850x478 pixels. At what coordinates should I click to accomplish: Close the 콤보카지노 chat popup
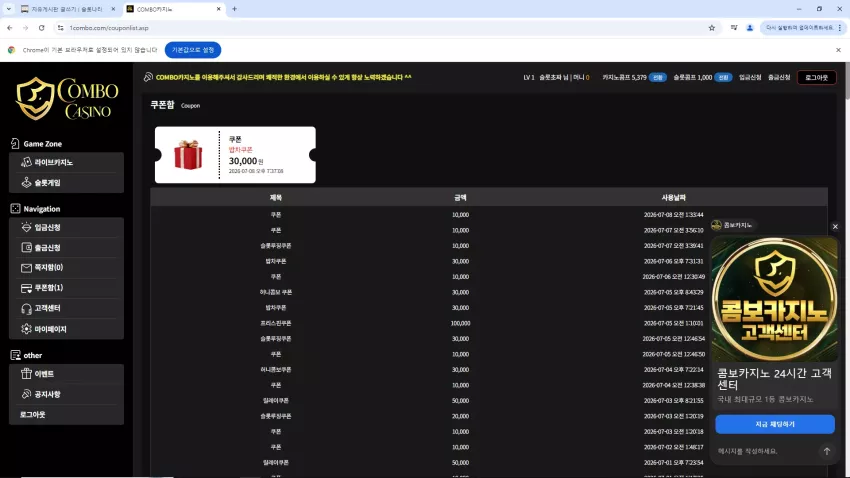click(835, 227)
